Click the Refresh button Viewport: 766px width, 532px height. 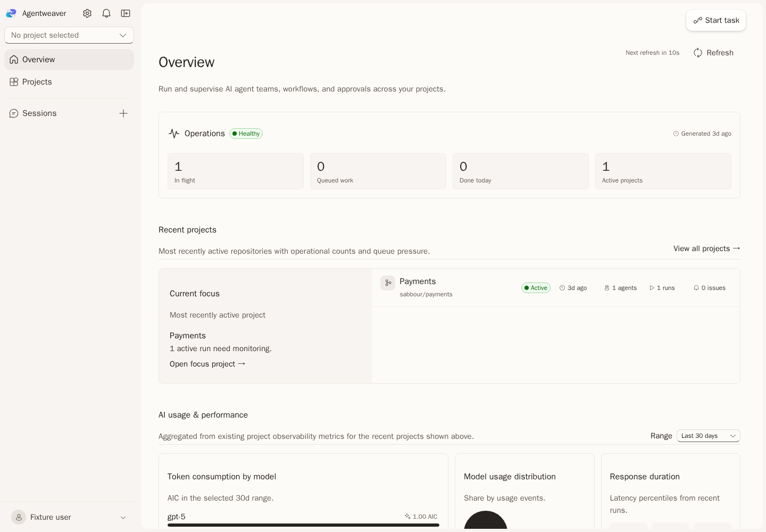click(713, 53)
